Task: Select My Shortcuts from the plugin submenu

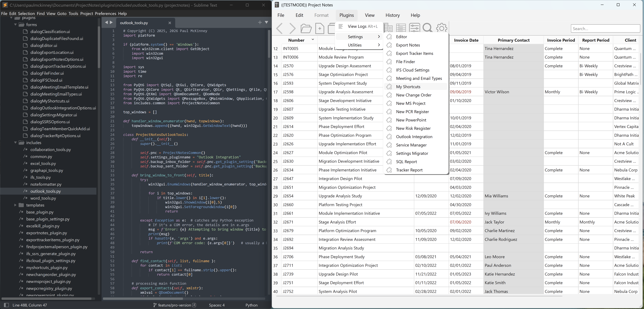Action: pos(415,87)
